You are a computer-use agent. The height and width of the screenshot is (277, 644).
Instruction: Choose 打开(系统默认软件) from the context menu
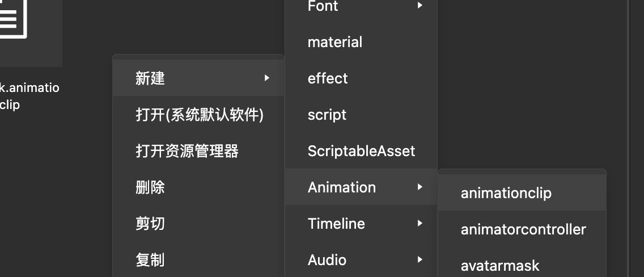coord(198,114)
